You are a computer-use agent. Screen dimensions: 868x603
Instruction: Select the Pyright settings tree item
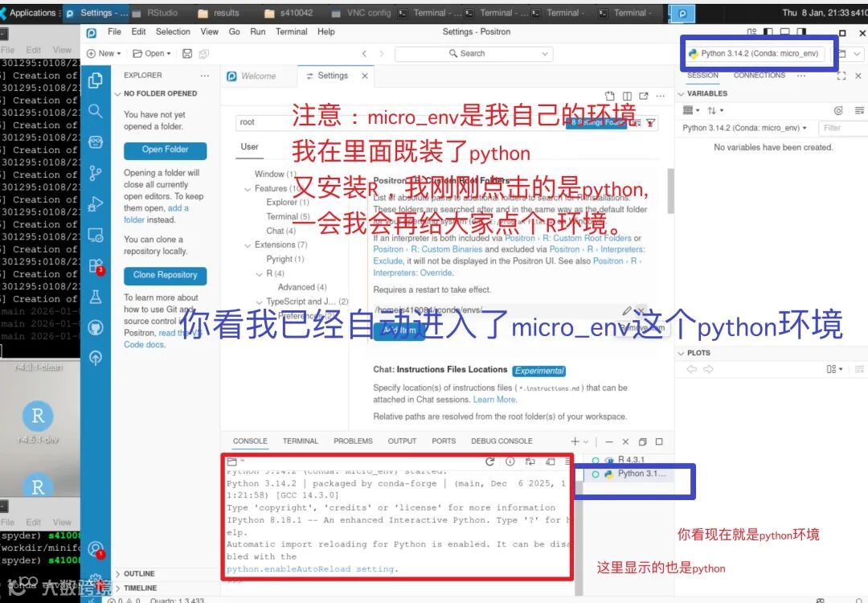pos(285,259)
